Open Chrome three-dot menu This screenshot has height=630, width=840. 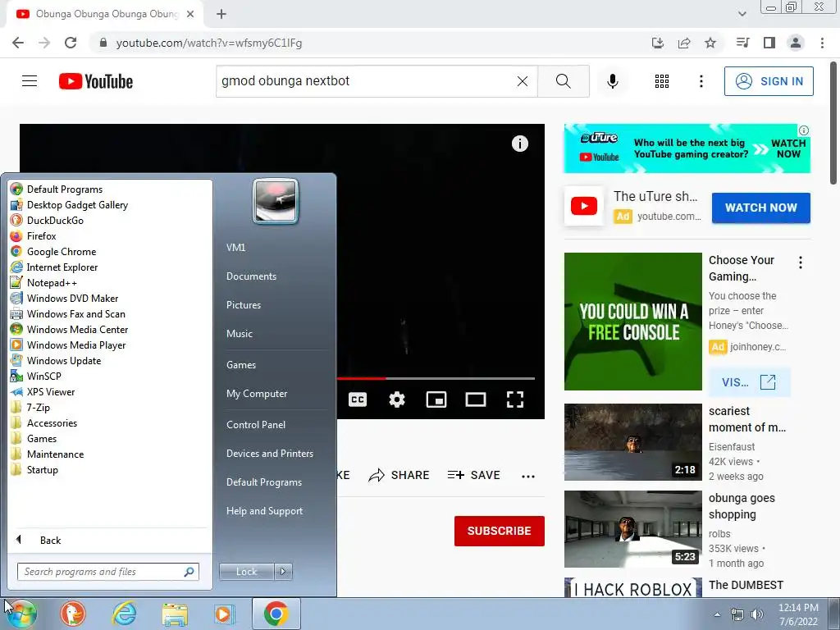click(x=822, y=43)
